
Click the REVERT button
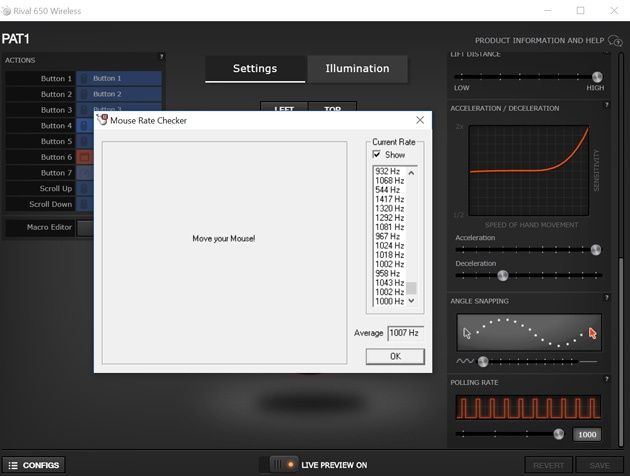tap(548, 465)
